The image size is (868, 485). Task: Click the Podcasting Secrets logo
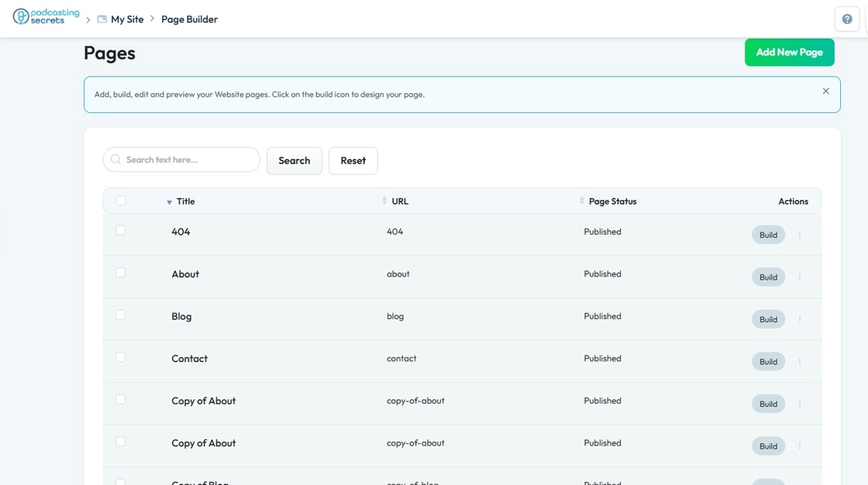[x=46, y=17]
